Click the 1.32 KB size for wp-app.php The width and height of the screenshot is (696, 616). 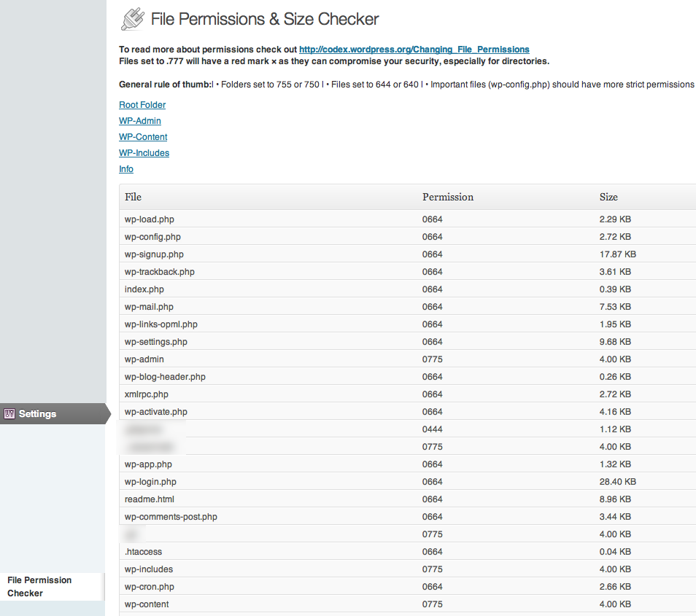click(615, 464)
